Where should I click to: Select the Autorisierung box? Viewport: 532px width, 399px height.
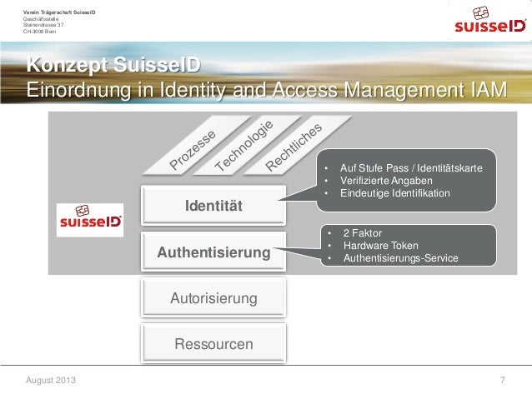tap(213, 298)
